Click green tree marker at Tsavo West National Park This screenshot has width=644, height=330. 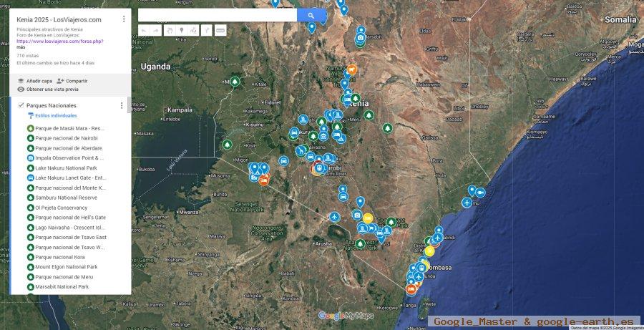pos(360,243)
